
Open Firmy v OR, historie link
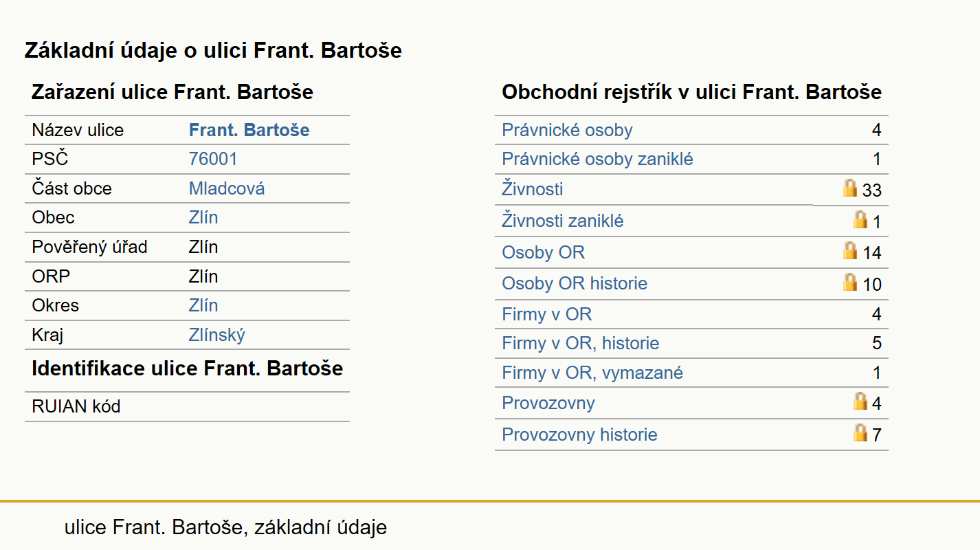581,343
